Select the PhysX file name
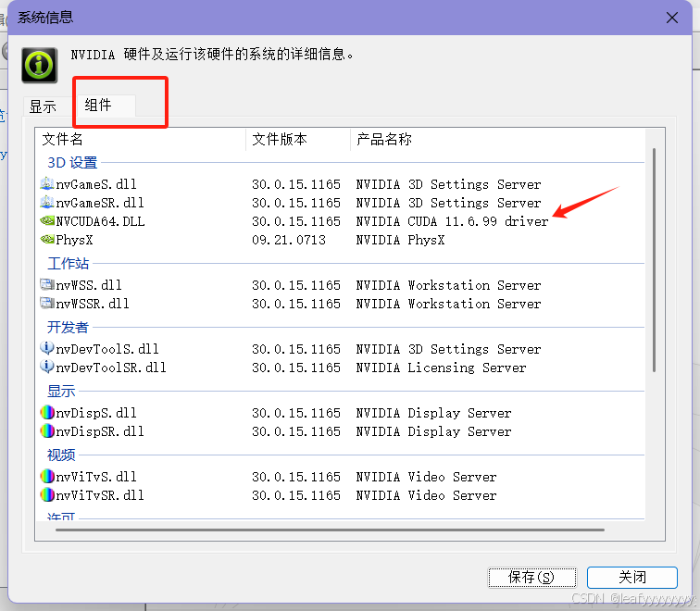 click(x=74, y=240)
